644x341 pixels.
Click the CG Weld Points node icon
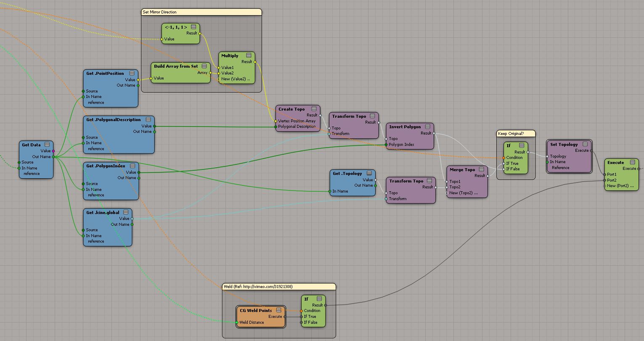tap(278, 310)
